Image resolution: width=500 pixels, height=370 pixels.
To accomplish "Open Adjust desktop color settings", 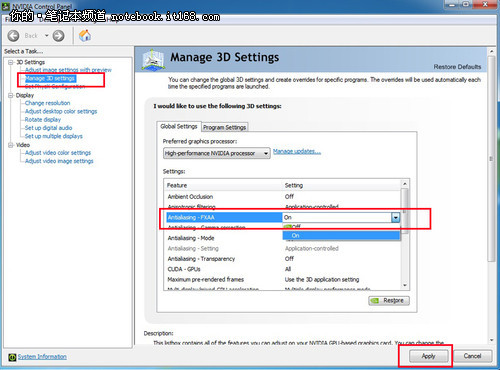I will (x=61, y=111).
